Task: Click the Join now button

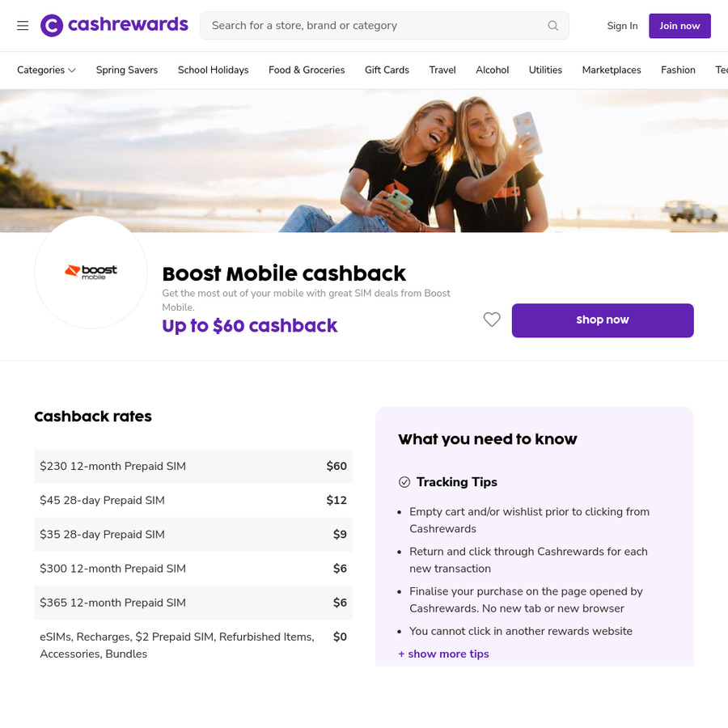Action: point(679,26)
